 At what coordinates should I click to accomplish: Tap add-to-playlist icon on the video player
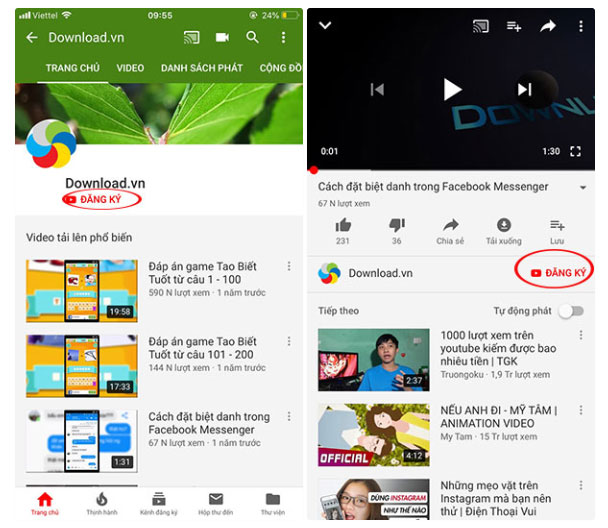514,26
